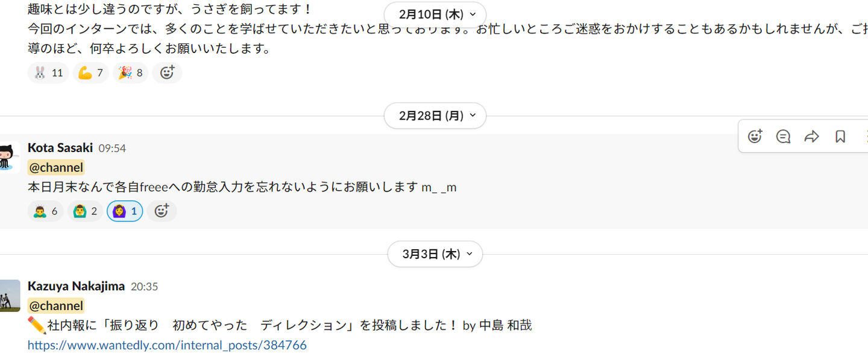The width and height of the screenshot is (868, 353).
Task: Bookmark Kota Sasaki's message for later
Action: point(840,136)
